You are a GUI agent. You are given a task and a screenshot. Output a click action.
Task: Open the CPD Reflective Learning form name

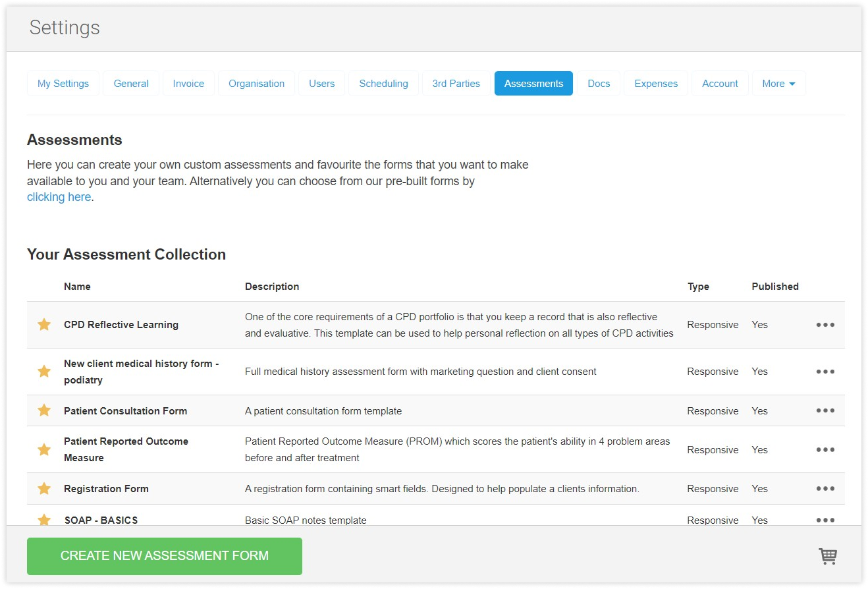point(121,325)
